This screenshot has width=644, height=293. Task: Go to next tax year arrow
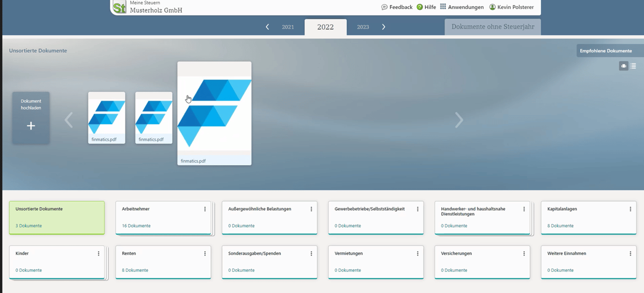pyautogui.click(x=383, y=27)
